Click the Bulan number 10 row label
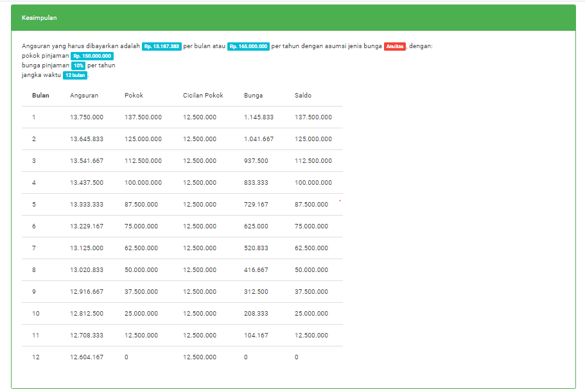Viewport: 585px width, 392px height. (x=36, y=313)
